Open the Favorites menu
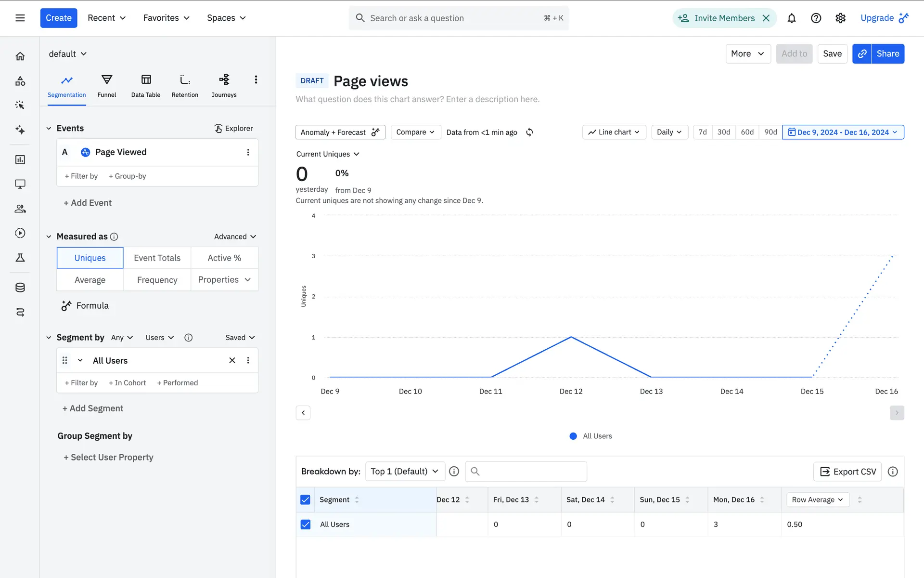This screenshot has width=924, height=578. tap(166, 18)
